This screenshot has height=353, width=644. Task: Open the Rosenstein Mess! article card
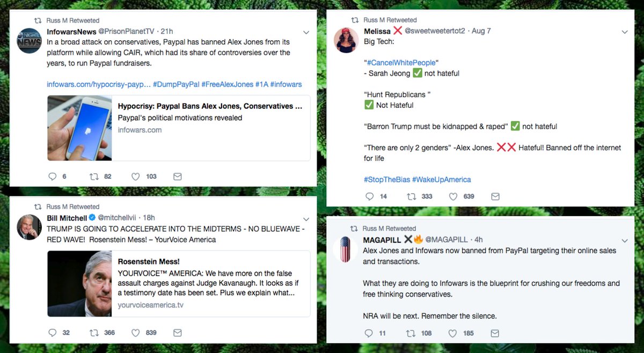tap(179, 283)
